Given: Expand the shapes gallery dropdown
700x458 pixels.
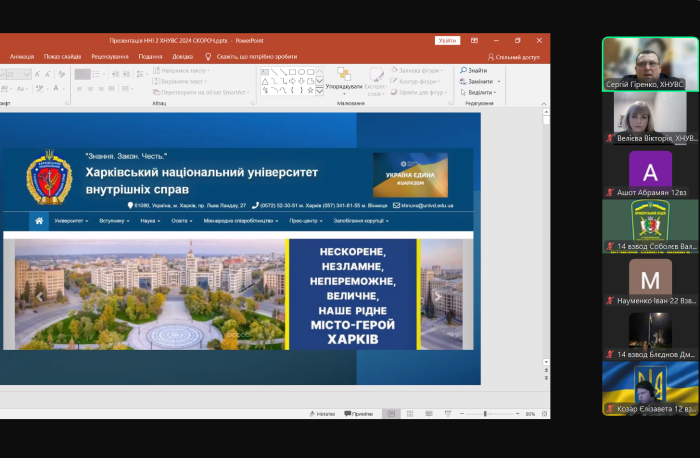Looking at the screenshot, I should pyautogui.click(x=320, y=91).
